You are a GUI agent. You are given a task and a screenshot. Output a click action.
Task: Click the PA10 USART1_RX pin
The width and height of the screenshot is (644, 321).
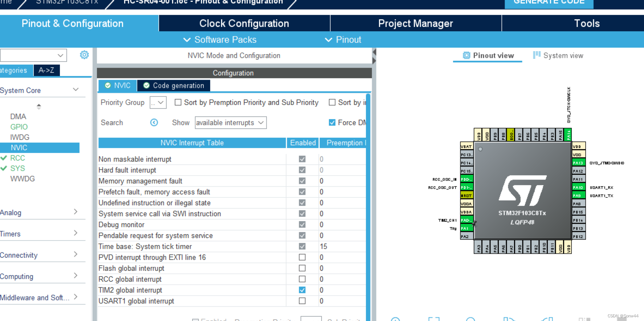pyautogui.click(x=578, y=188)
